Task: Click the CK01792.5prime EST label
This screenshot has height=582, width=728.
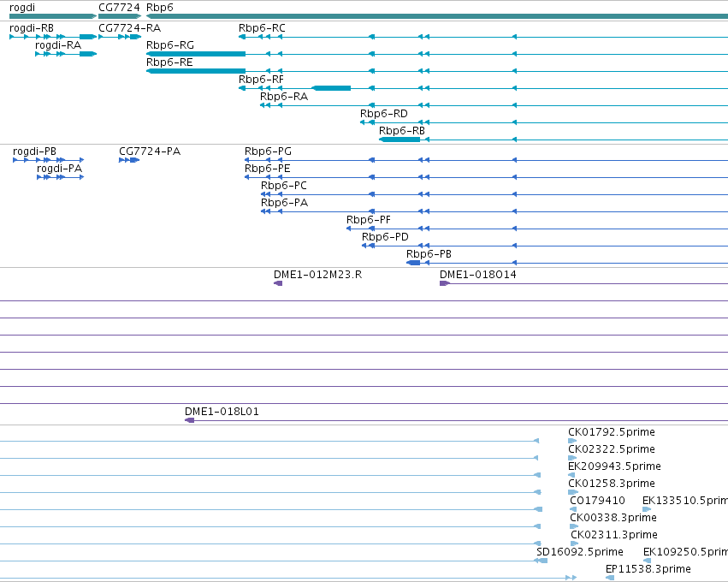Action: [612, 432]
